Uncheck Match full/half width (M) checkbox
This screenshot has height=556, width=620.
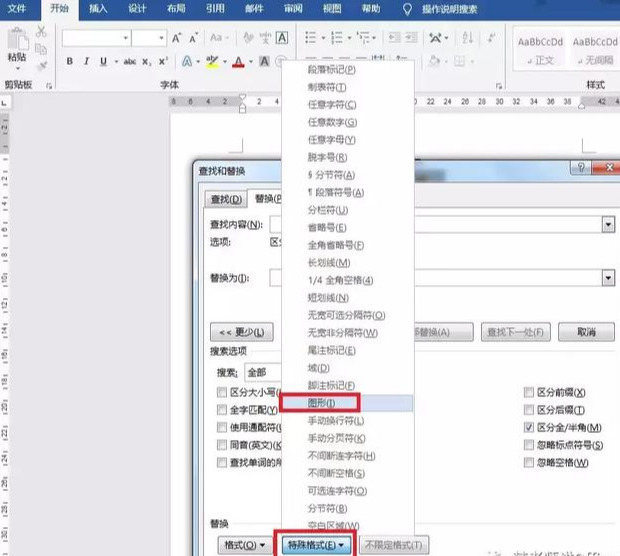click(529, 427)
